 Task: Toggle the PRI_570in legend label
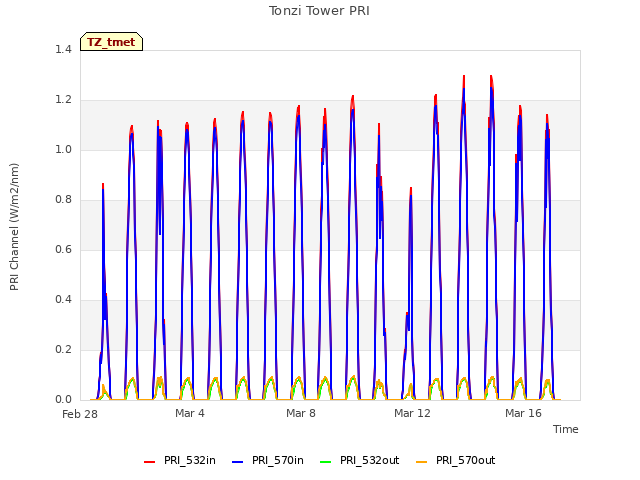(x=278, y=460)
